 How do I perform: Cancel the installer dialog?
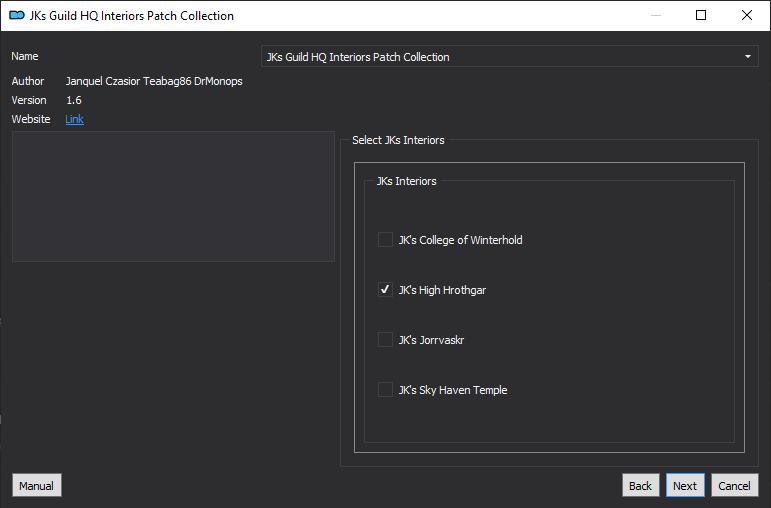[735, 485]
